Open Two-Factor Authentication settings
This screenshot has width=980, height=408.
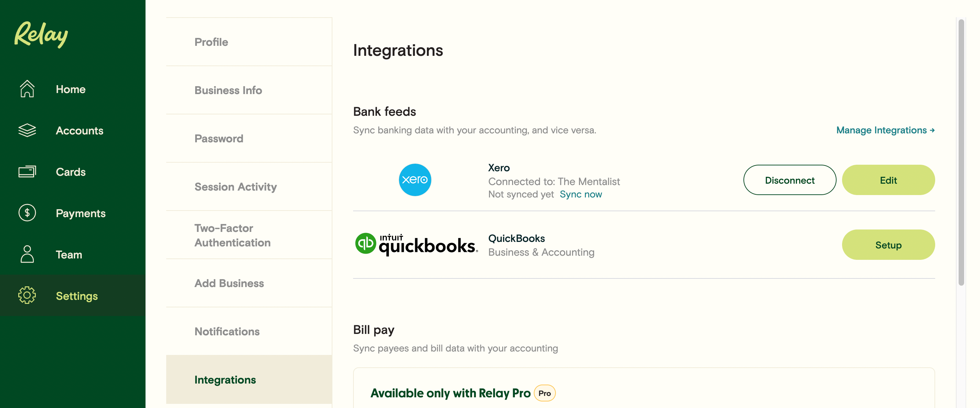click(232, 235)
